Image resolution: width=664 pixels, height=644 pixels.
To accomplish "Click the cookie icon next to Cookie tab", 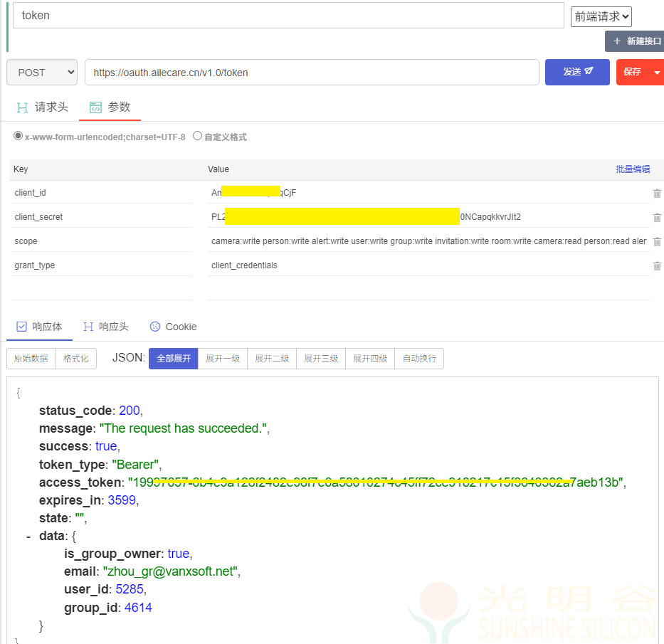I will tap(154, 327).
